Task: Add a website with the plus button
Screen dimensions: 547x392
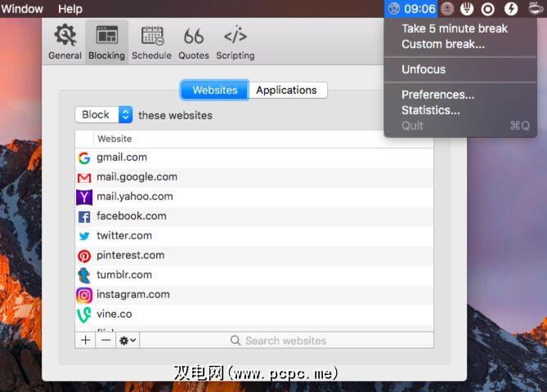Action: (86, 340)
